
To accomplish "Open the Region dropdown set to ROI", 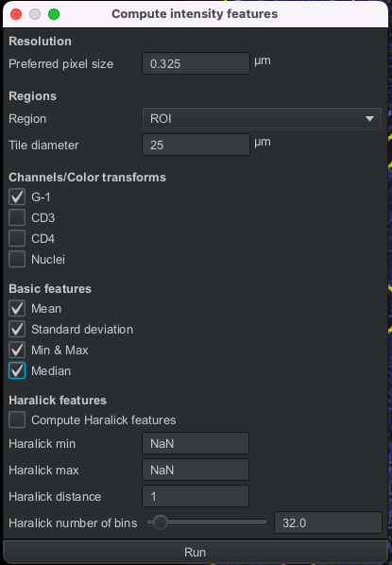I will (262, 118).
